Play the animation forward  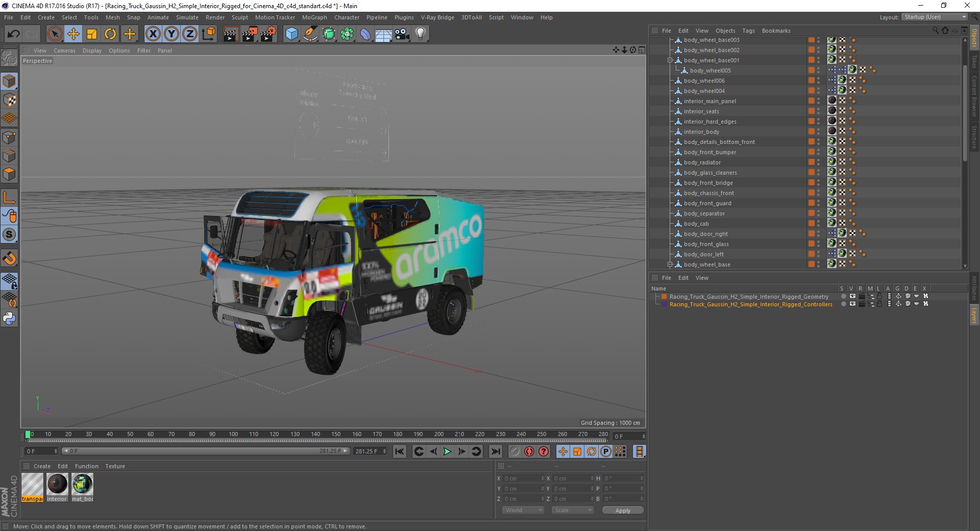(x=447, y=451)
